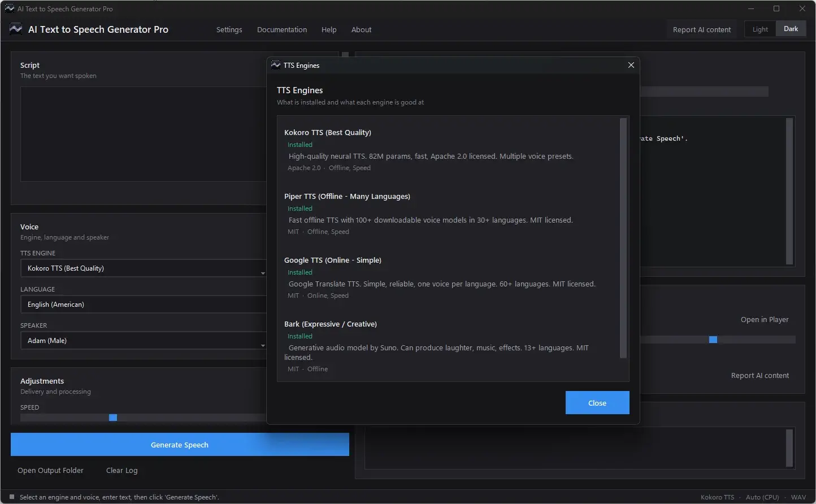Screen dimensions: 816x504
Task: Click the Speed slider handle
Action: coord(113,418)
